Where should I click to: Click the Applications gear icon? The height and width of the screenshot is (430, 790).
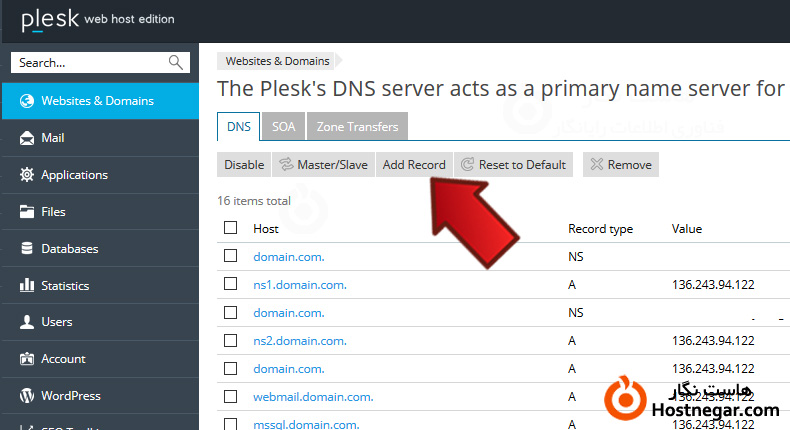(26, 175)
